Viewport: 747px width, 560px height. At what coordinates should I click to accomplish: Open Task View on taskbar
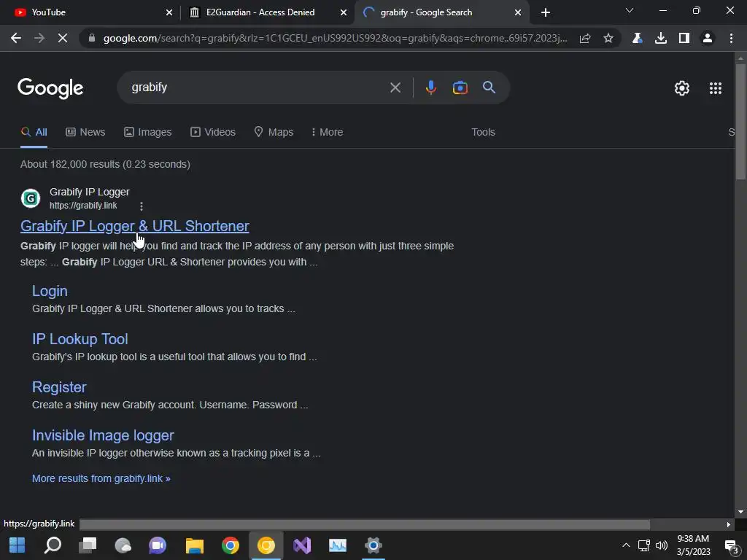pos(88,545)
